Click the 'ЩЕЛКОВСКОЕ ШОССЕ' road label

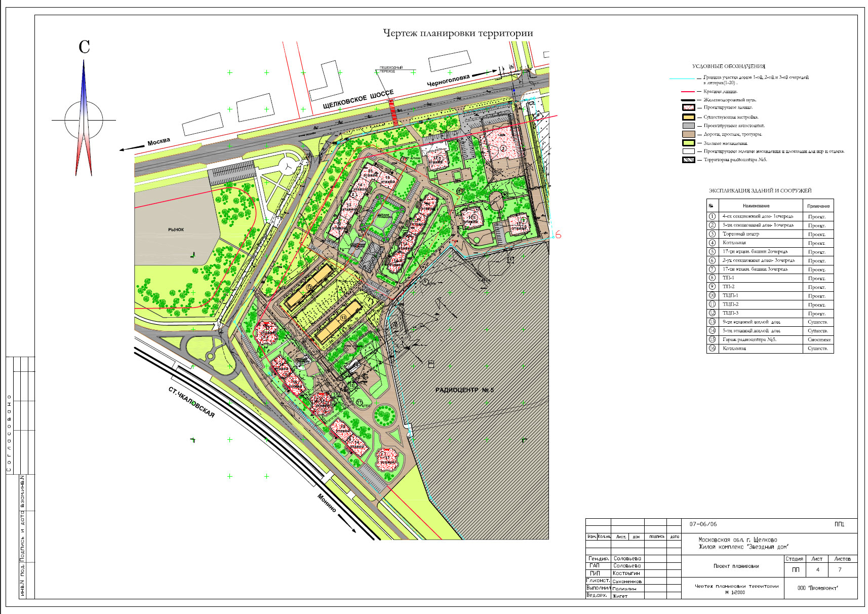358,99
